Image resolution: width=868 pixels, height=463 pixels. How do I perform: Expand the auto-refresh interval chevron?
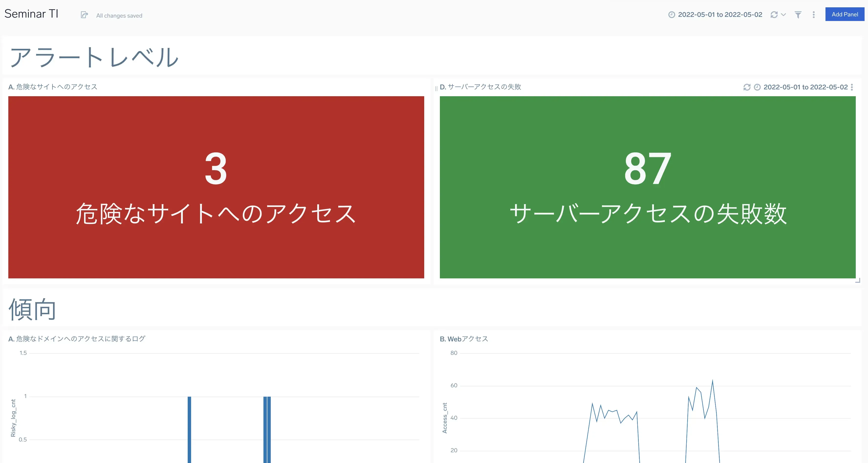(783, 15)
